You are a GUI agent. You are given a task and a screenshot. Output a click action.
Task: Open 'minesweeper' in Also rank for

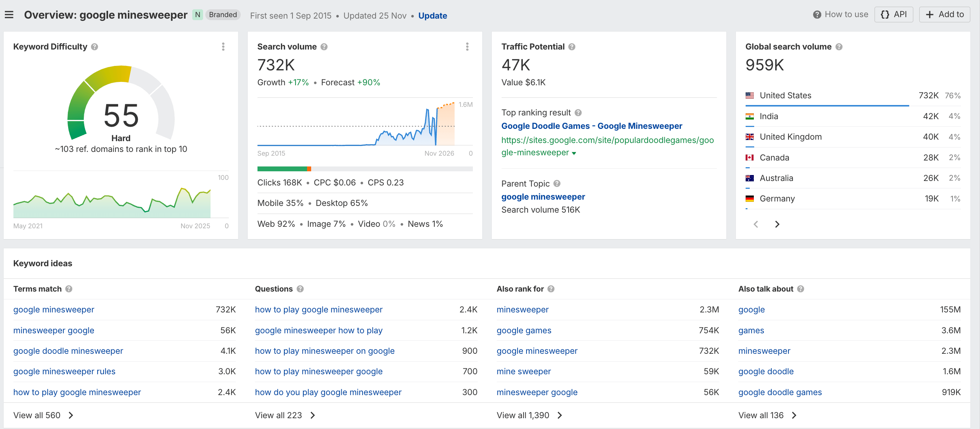[522, 309]
